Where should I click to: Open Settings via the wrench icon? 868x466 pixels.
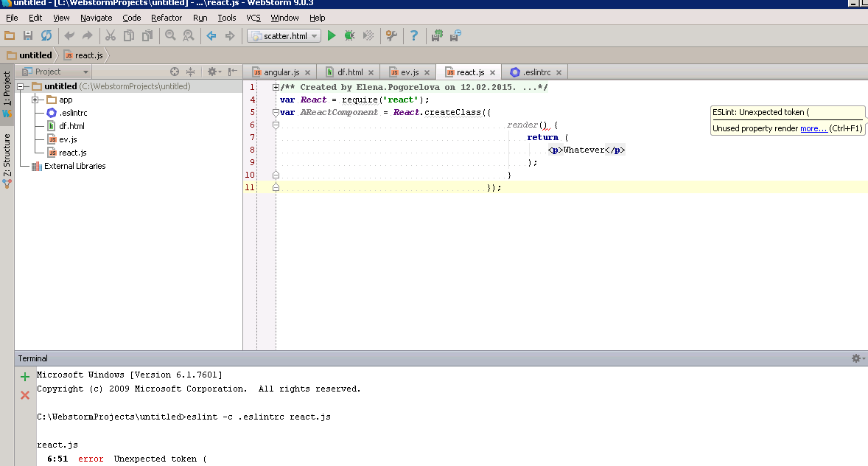(x=391, y=36)
